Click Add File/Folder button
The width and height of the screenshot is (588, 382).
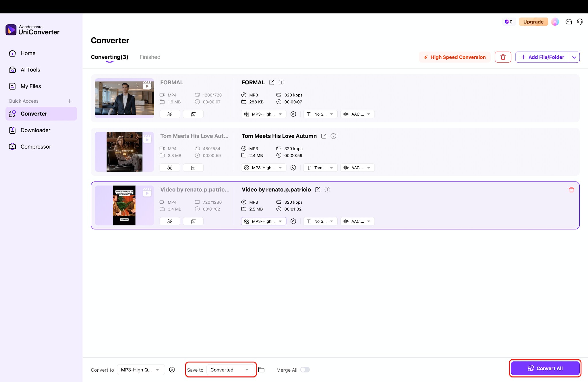(542, 57)
